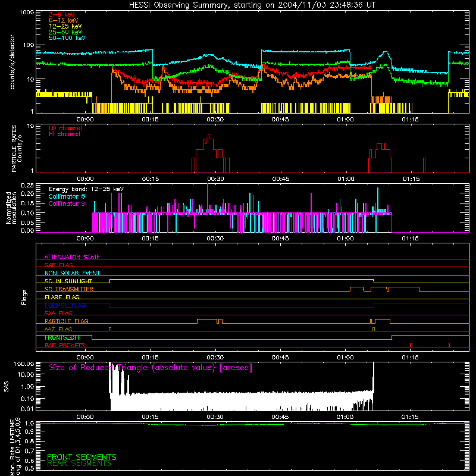Viewport: 476px width, 476px height.
Task: Click the ATTENUATOR STATE flag label
Action: point(72,257)
